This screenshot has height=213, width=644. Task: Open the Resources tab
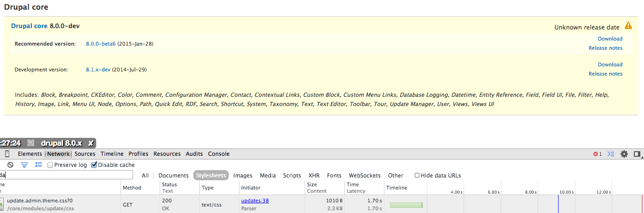[x=167, y=154]
